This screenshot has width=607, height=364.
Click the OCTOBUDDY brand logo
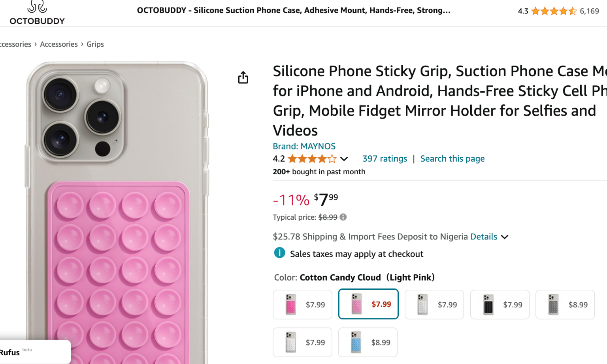click(x=37, y=12)
